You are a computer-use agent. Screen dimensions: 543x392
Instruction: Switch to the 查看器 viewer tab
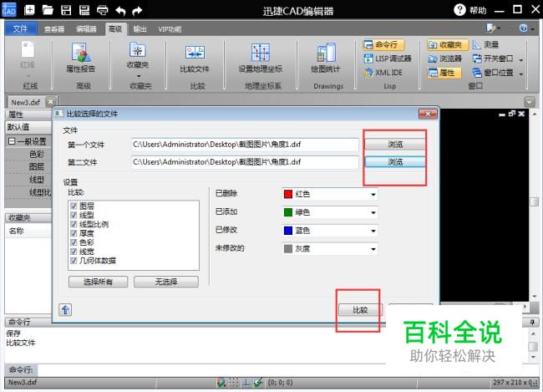[54, 29]
